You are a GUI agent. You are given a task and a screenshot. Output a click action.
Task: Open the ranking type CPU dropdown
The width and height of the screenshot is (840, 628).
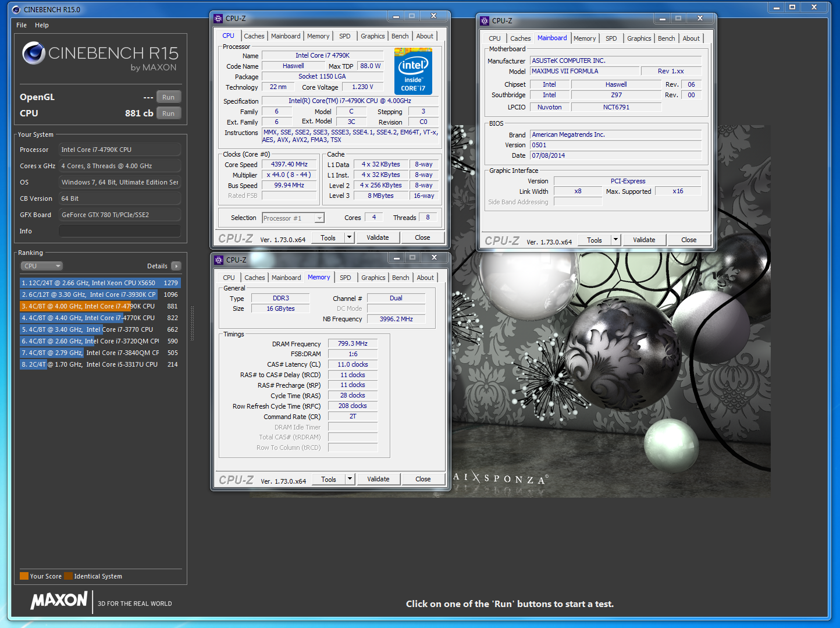[42, 266]
